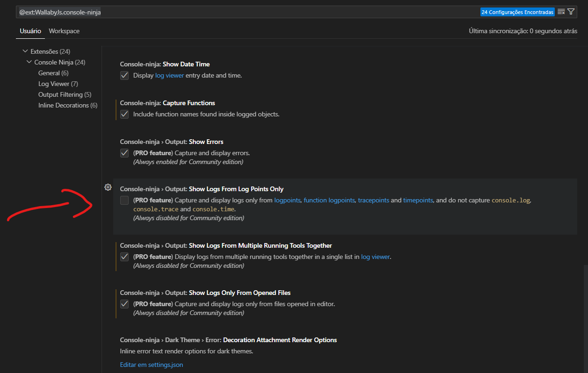This screenshot has height=373, width=588.
Task: Disable Show Logs From Multiple Running Tools Together
Action: pos(124,257)
